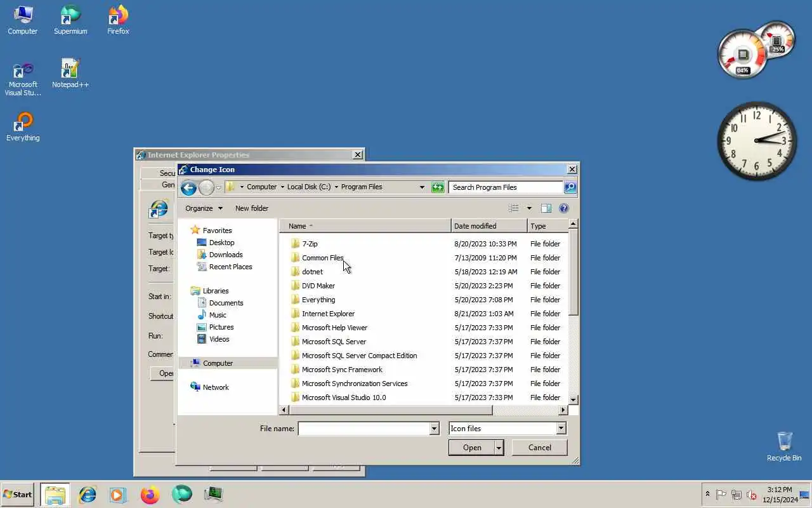The width and height of the screenshot is (812, 508).
Task: Expand Local Disk (C:) breadcrumb arrow
Action: 336,187
